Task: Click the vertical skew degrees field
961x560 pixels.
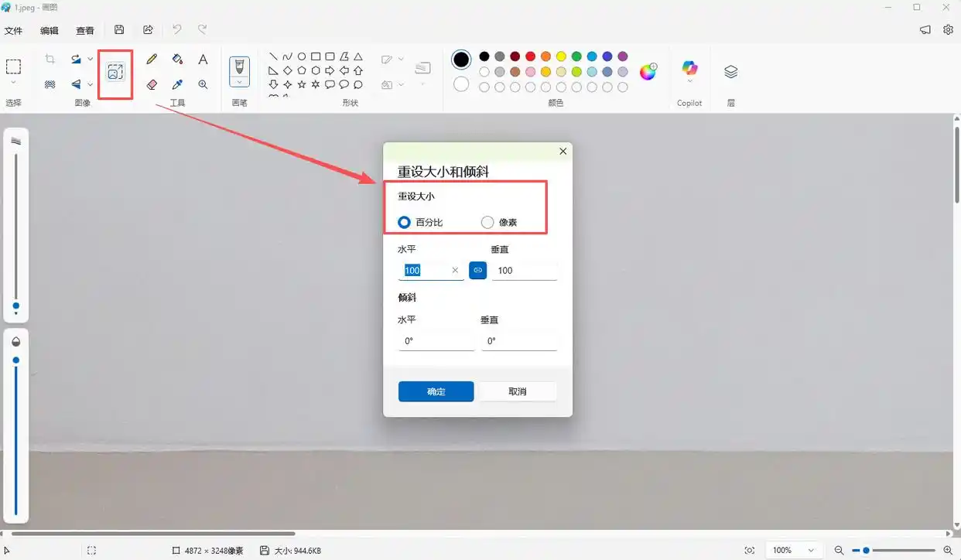Action: click(519, 340)
